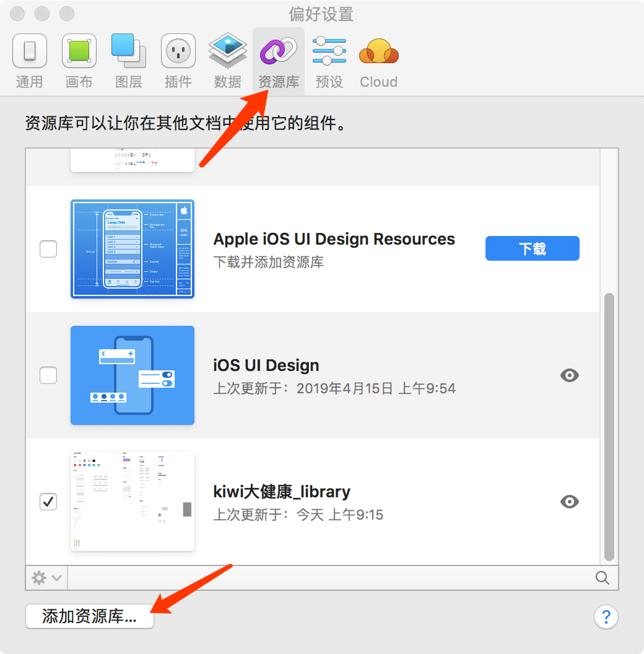The width and height of the screenshot is (644, 654).
Task: Preview iOS UI Design library with eye icon
Action: tap(569, 375)
